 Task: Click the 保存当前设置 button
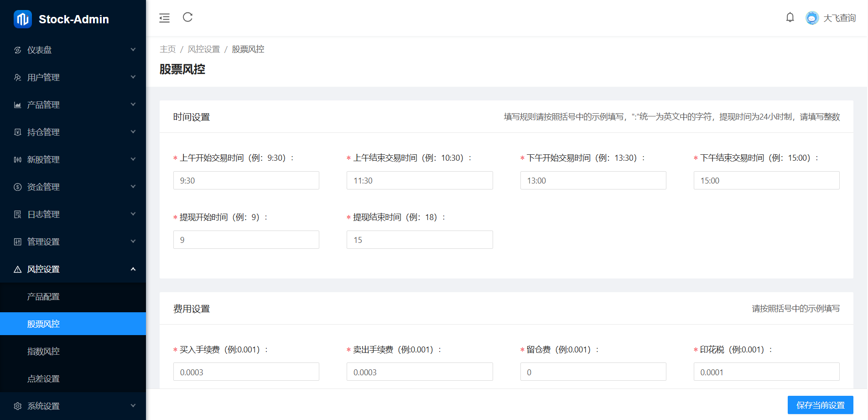820,405
